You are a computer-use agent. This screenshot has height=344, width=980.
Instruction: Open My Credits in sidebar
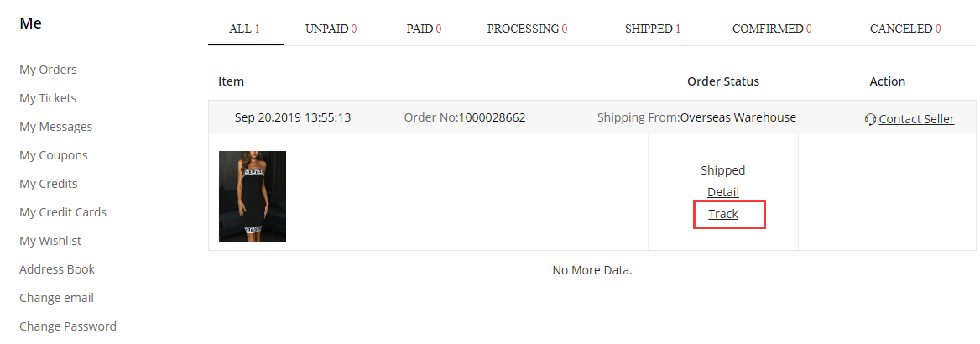48,183
